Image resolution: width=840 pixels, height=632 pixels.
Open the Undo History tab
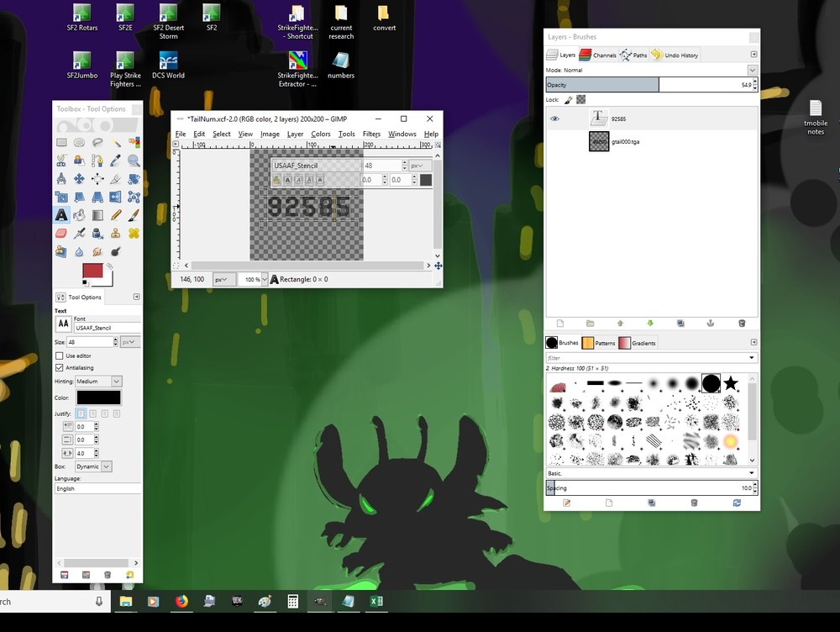(675, 55)
